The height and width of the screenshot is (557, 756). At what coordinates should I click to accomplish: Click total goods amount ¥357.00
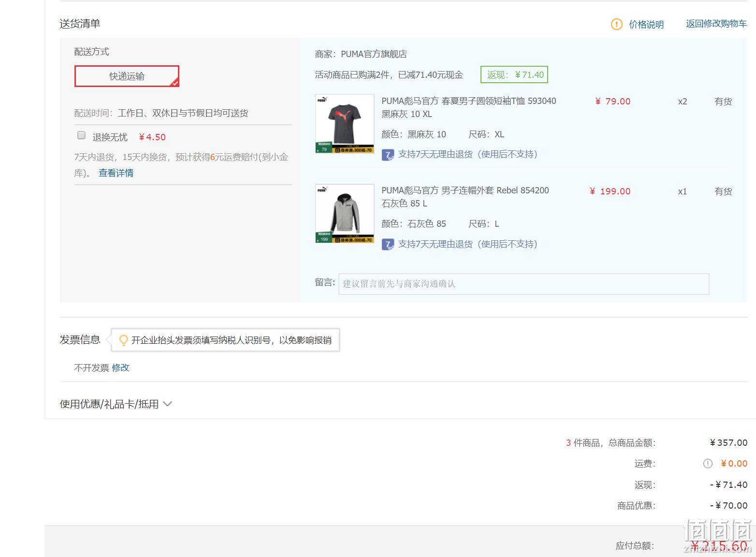click(x=728, y=443)
